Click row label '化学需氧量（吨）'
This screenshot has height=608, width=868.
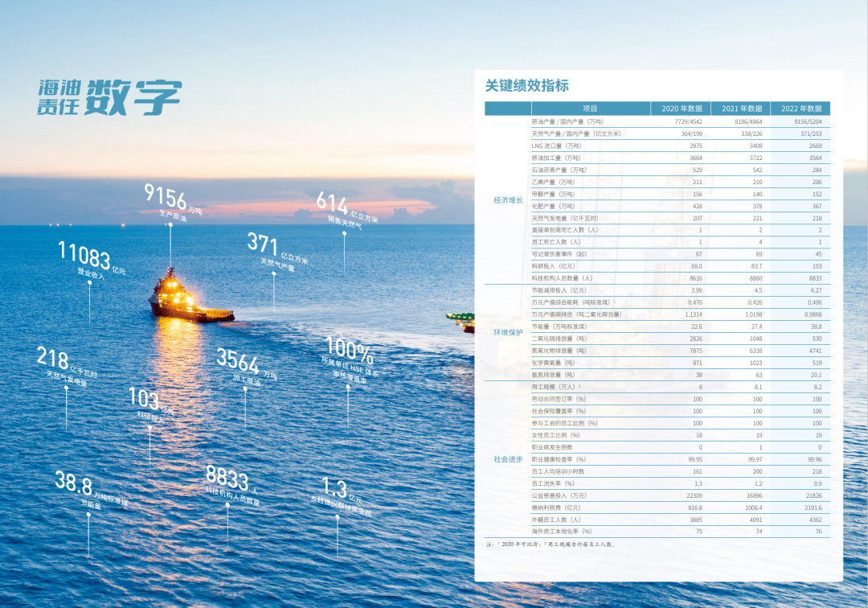[x=553, y=363]
